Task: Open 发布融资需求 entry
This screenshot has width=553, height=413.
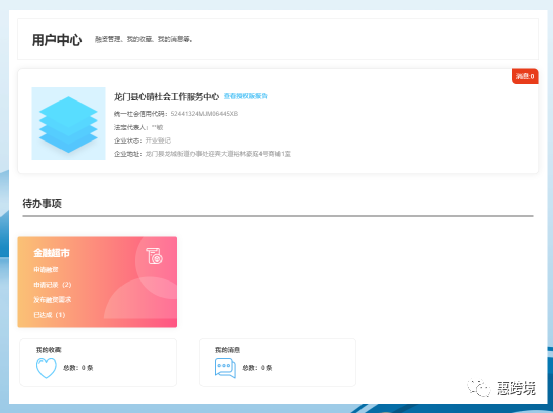Action: point(52,300)
